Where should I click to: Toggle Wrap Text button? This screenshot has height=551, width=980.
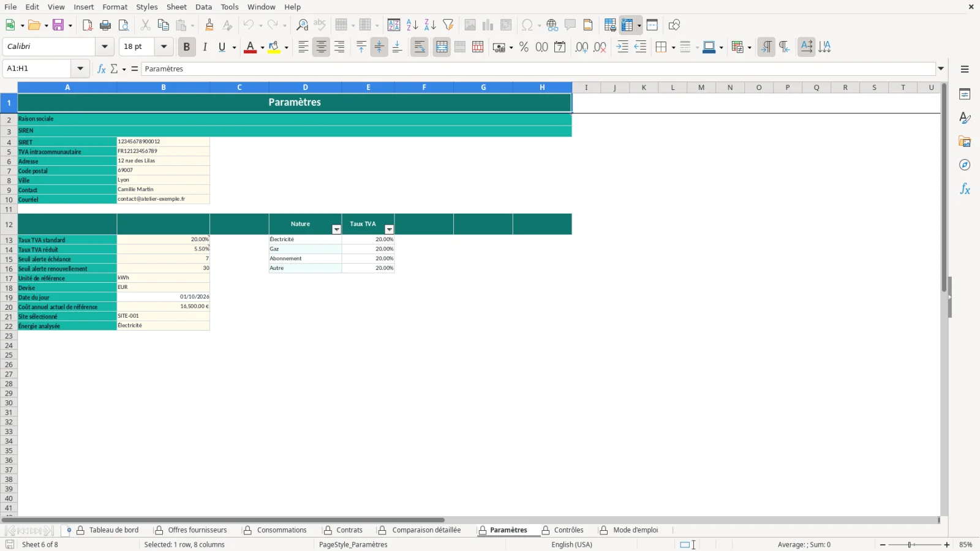coord(420,47)
